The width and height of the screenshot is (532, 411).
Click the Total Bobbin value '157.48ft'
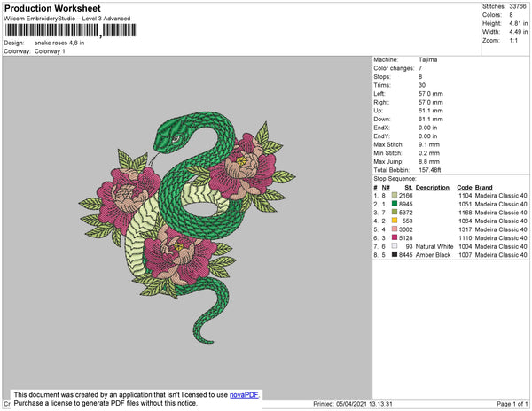tap(429, 170)
